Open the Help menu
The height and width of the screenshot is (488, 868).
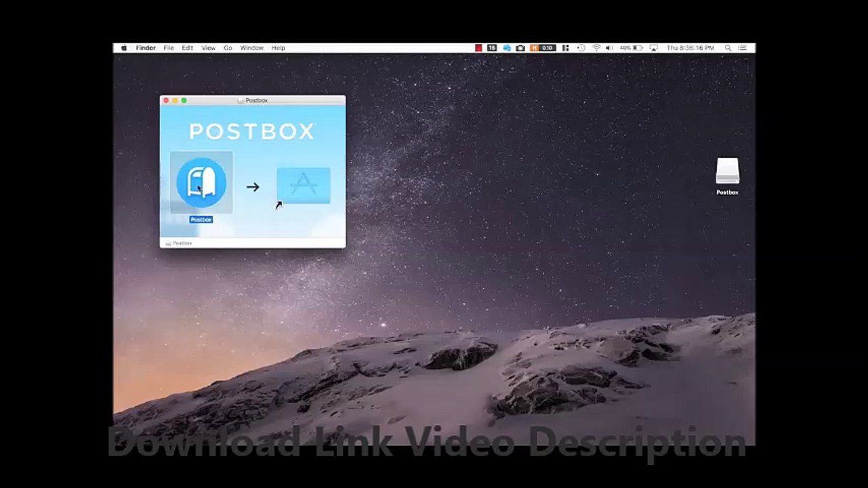(278, 48)
